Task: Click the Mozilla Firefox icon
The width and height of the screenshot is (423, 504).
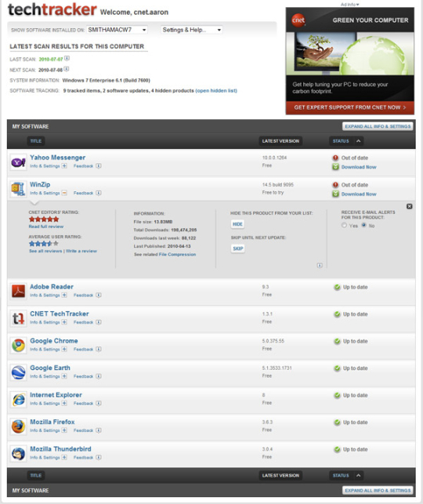Action: [18, 426]
